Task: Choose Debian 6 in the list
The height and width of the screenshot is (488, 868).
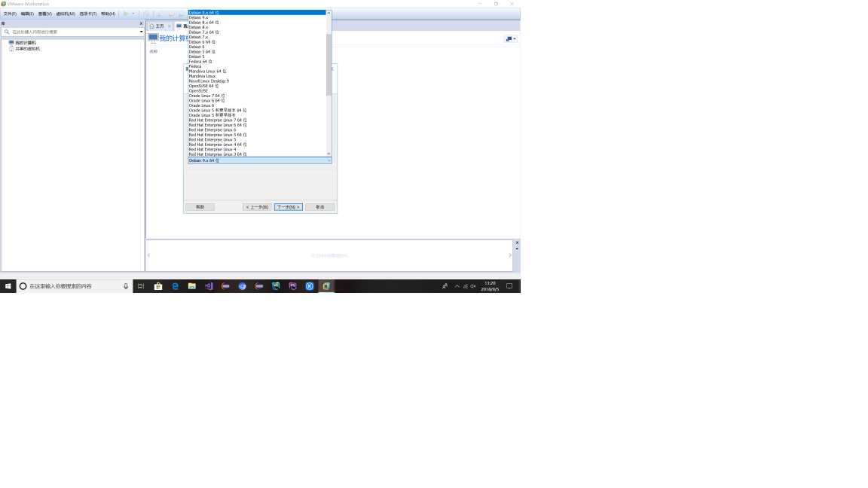Action: [257, 47]
